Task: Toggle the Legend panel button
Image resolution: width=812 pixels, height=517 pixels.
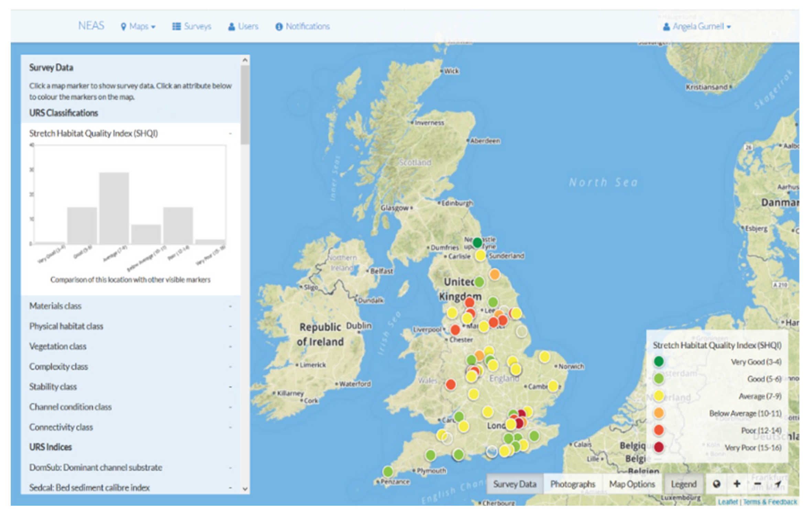Action: pyautogui.click(x=683, y=484)
